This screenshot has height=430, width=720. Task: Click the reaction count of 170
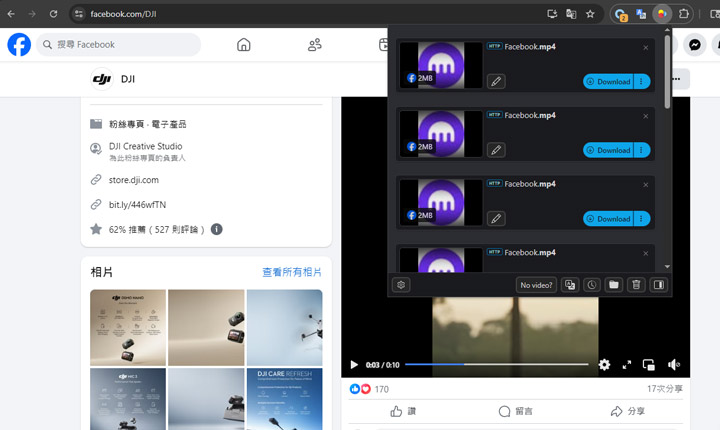coord(382,389)
